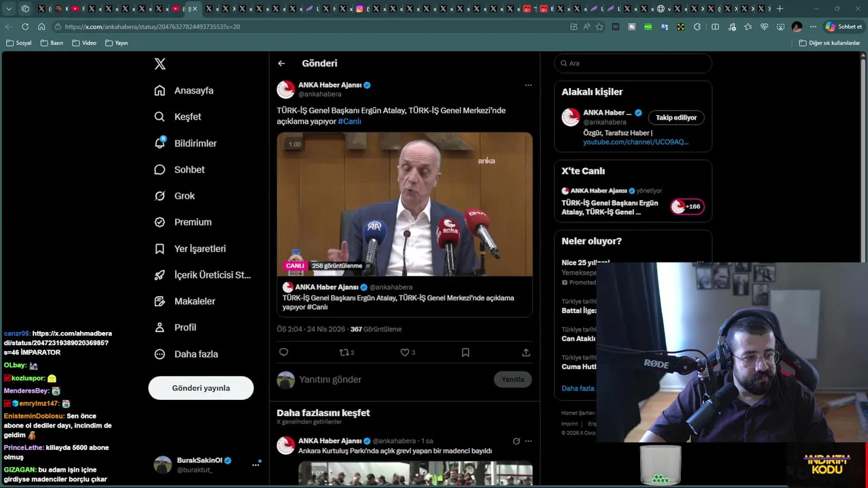Open the post's three-dot options menu

click(528, 85)
